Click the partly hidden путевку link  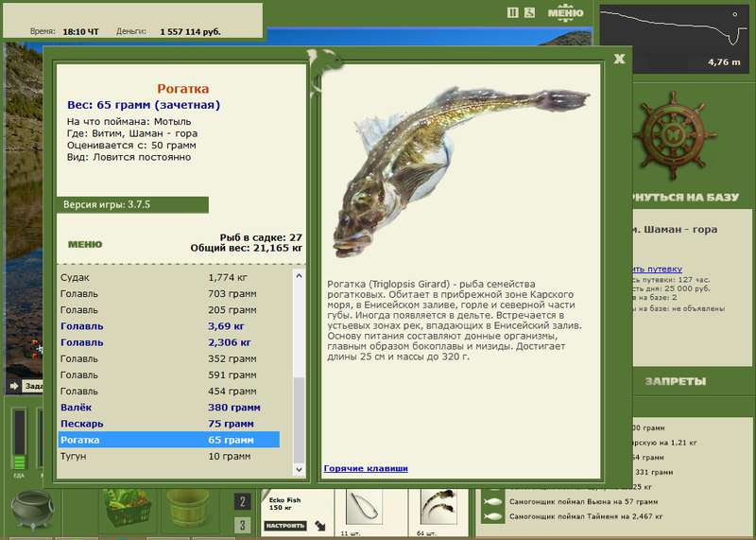[657, 270]
